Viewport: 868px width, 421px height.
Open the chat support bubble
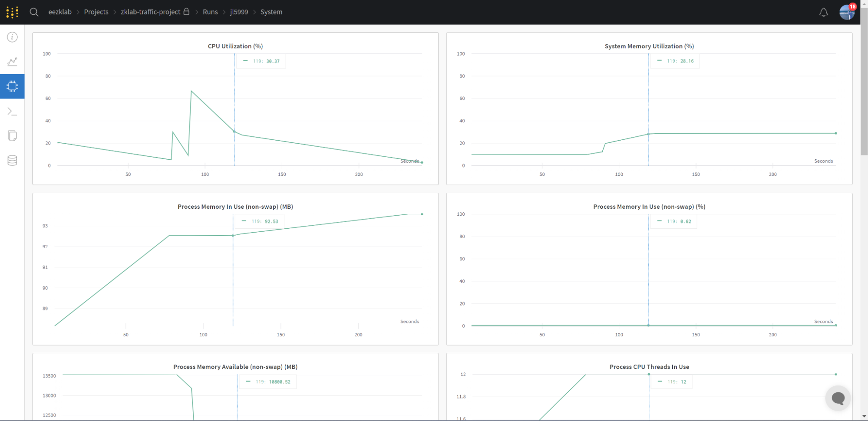click(x=838, y=398)
